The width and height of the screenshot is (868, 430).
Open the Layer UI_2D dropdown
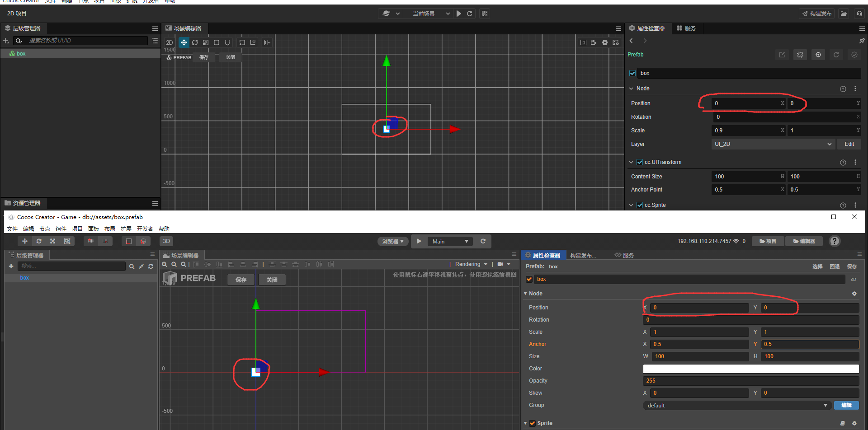(773, 144)
